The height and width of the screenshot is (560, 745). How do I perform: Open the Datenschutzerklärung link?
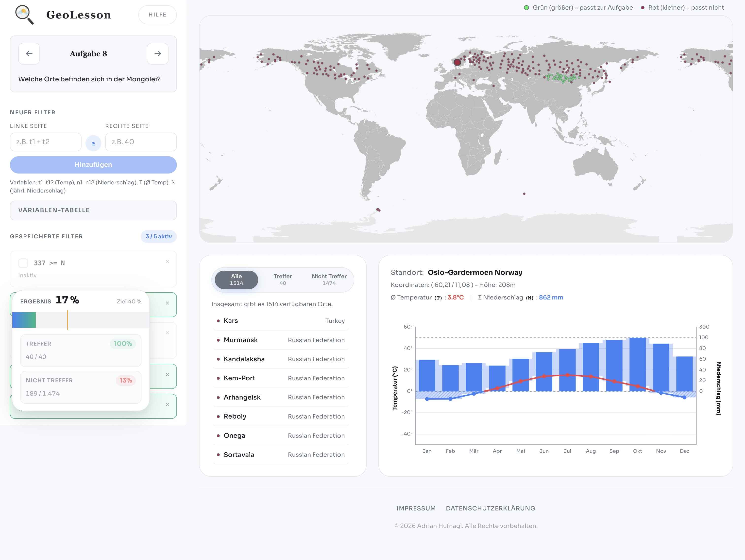point(490,508)
